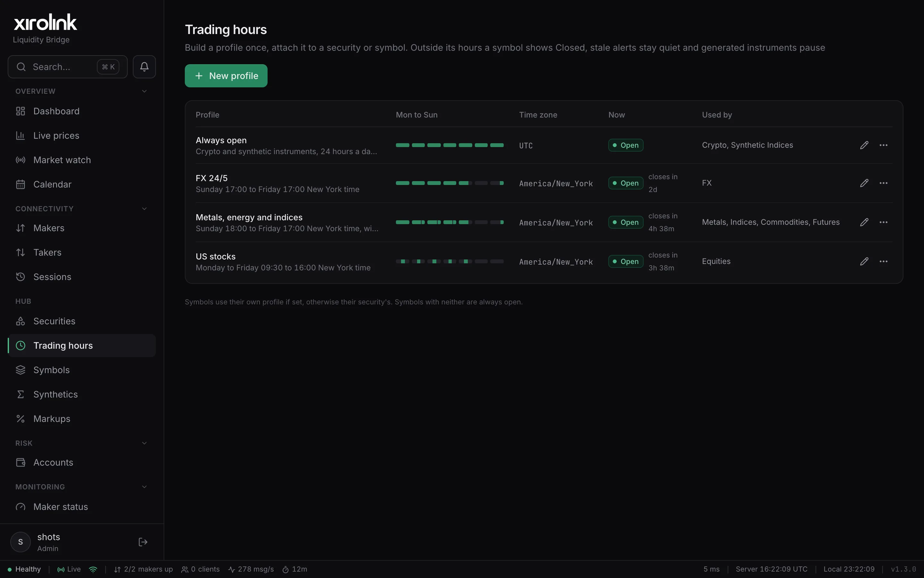924x578 pixels.
Task: Open more options for Always open row
Action: pos(883,145)
